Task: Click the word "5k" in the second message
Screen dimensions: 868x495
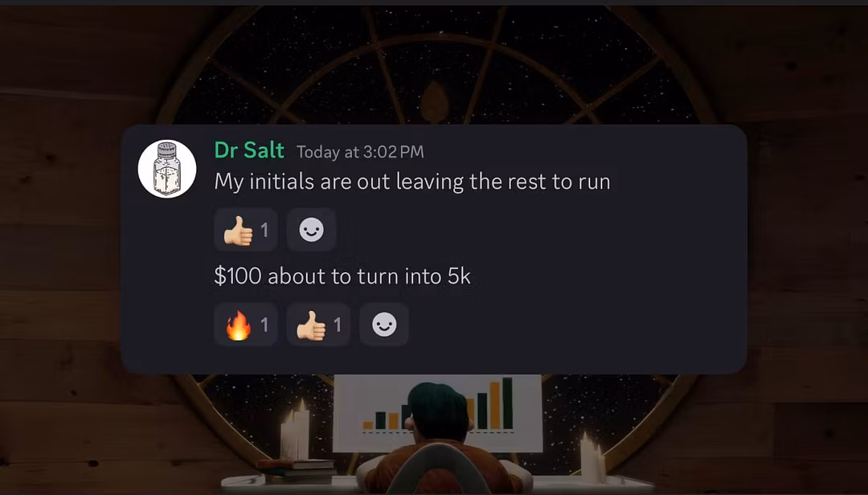Action: (x=459, y=276)
